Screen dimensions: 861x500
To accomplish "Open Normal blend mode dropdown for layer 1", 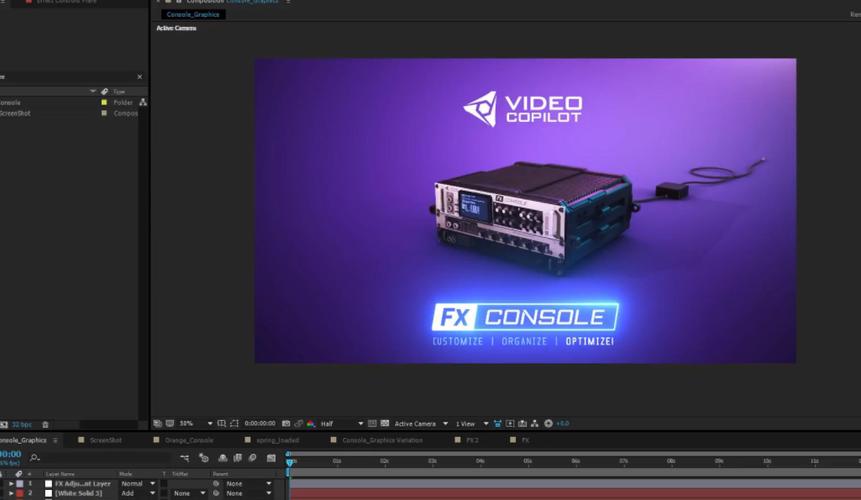I will coord(138,484).
